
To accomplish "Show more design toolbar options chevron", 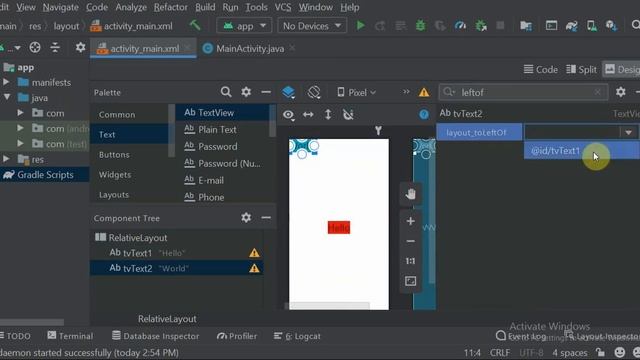I will [x=406, y=92].
